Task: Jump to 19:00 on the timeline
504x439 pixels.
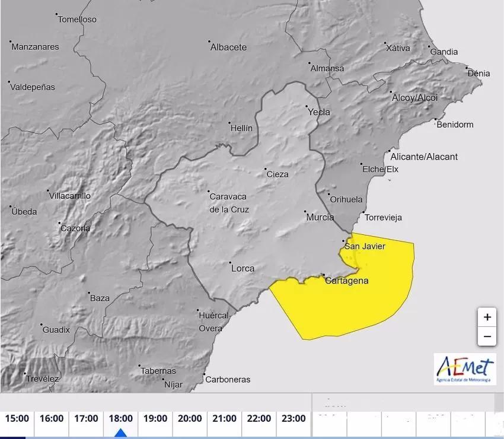Action: (155, 419)
